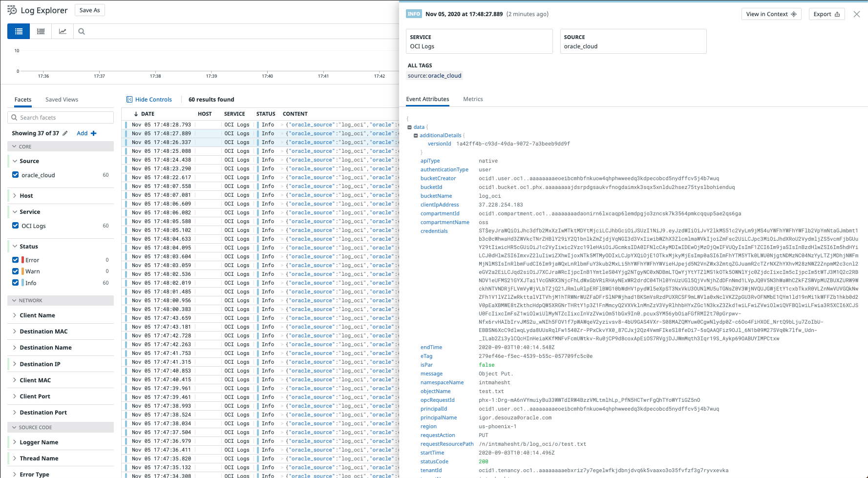Viewport: 868px width, 478px height.
Task: Click the SOURCE box showing oracle_cloud
Action: pos(633,42)
